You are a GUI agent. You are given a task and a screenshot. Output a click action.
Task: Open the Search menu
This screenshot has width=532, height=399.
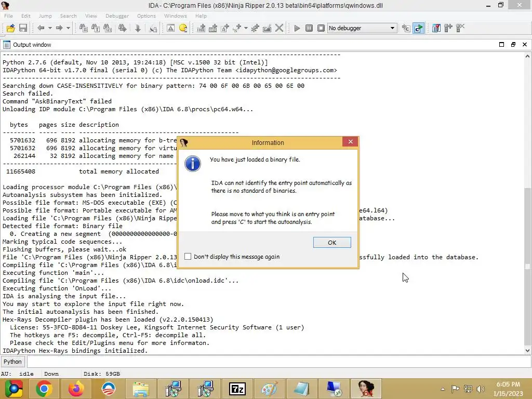point(68,16)
